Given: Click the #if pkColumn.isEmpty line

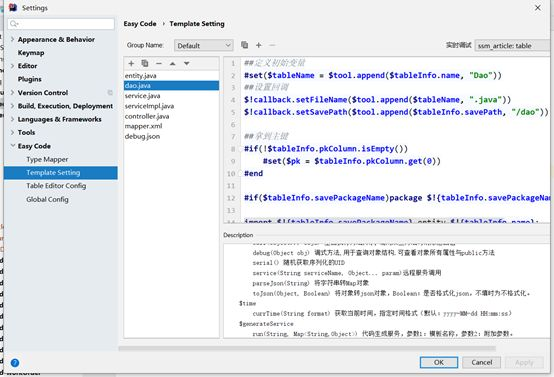Looking at the screenshot, I should (326, 149).
